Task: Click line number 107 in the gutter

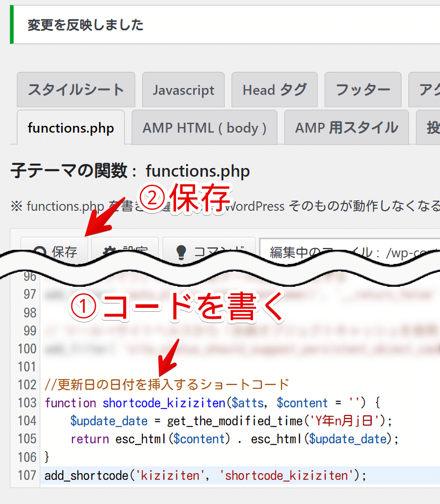Action: point(27,475)
